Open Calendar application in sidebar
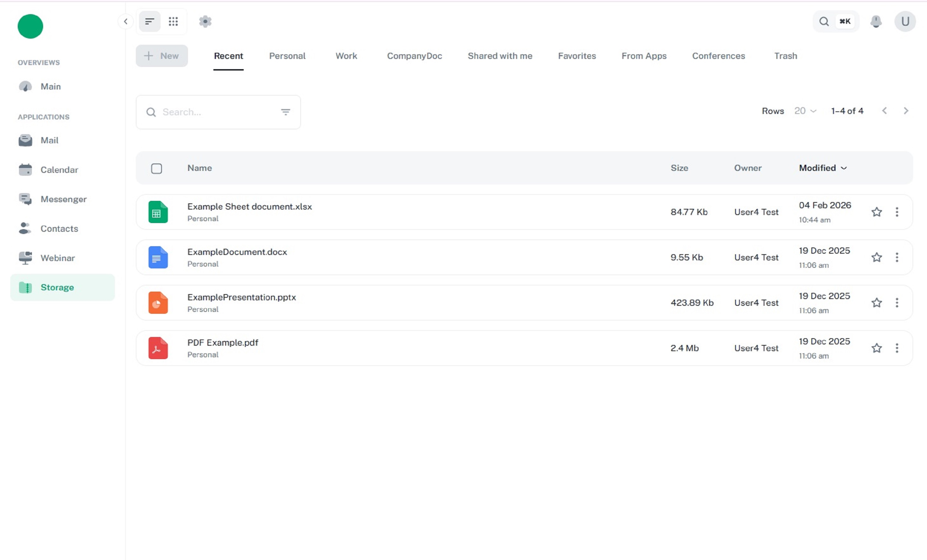927x560 pixels. 62,170
